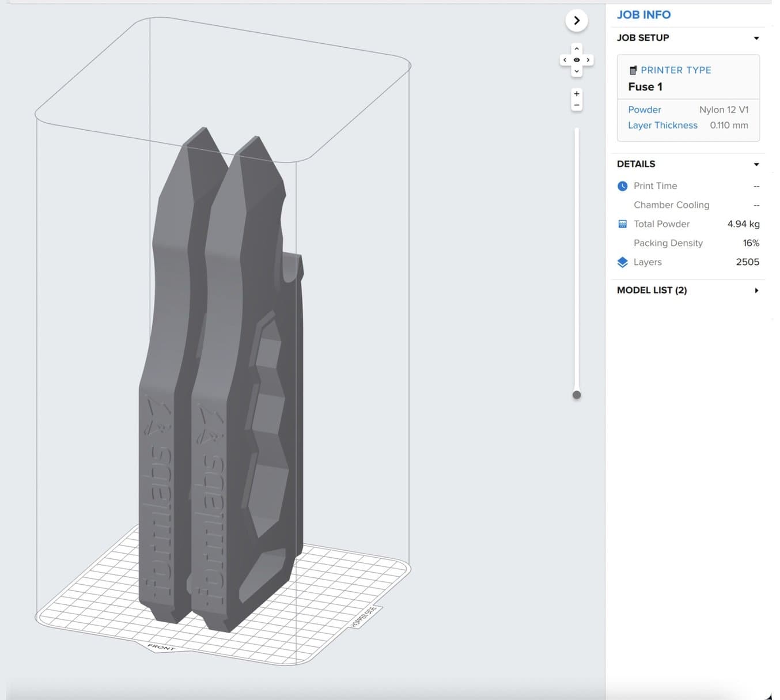Click the Layer Thickness setting link
This screenshot has height=700, width=780.
662,125
